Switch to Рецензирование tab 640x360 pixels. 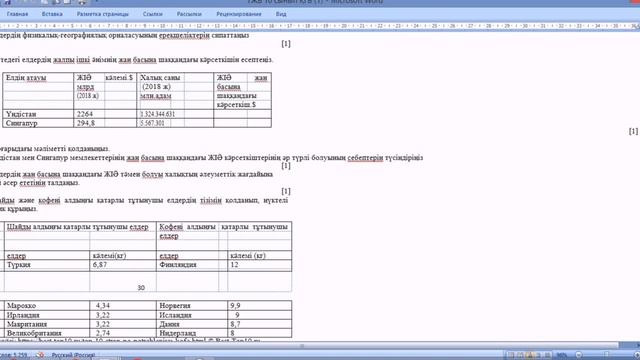[x=239, y=14]
